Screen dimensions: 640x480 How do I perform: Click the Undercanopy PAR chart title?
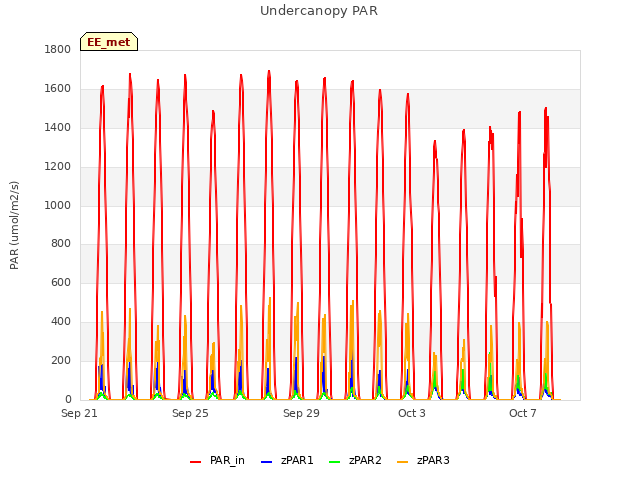pos(319,11)
